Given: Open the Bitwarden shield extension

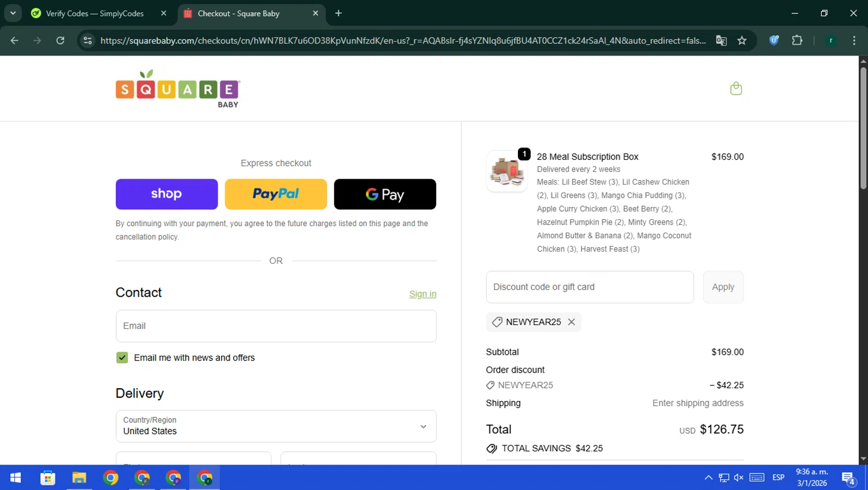Looking at the screenshot, I should 774,40.
